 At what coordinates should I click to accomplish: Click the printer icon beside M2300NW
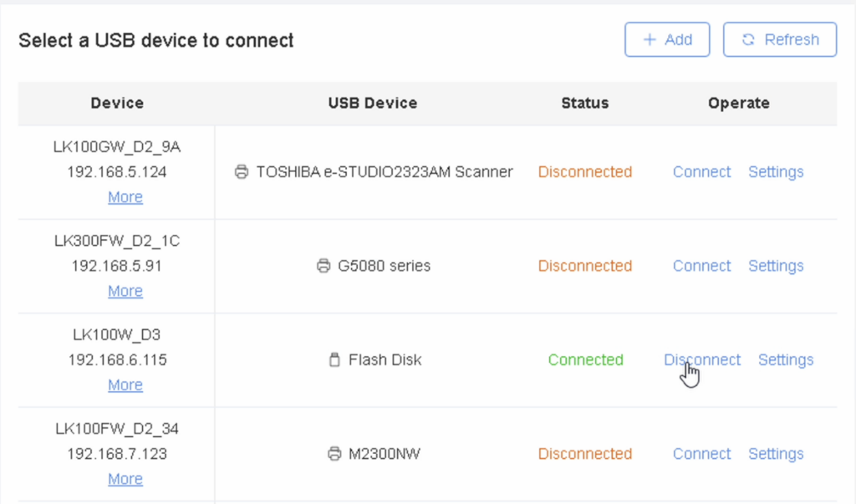[x=334, y=454]
